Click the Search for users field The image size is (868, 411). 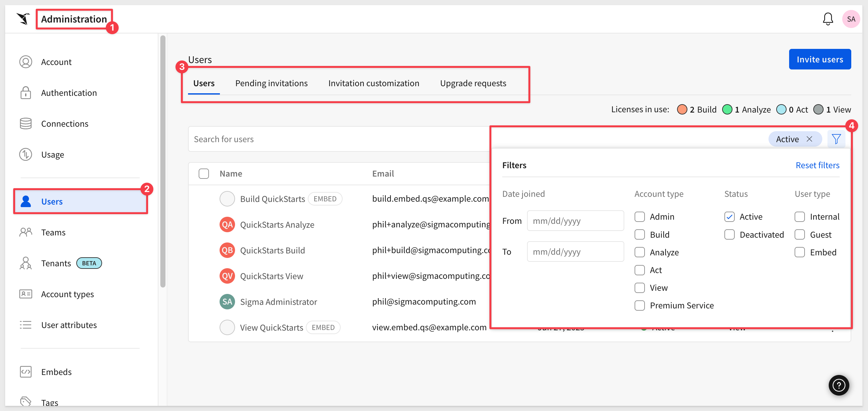point(339,139)
